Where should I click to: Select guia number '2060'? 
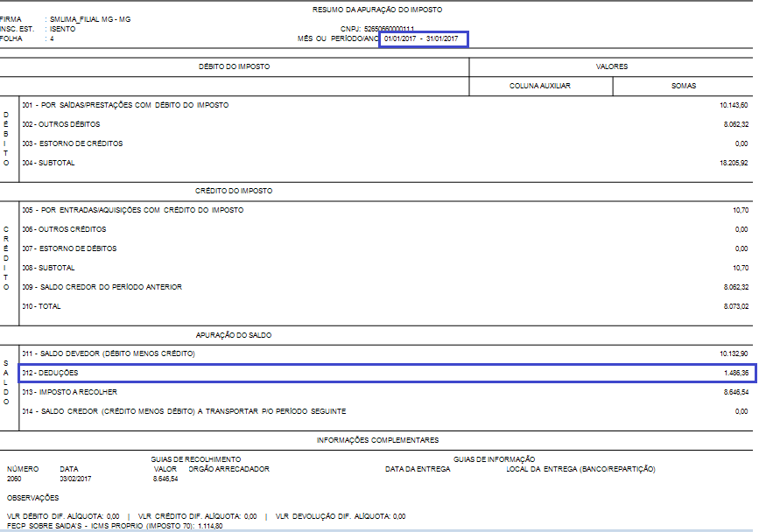pos(14,479)
